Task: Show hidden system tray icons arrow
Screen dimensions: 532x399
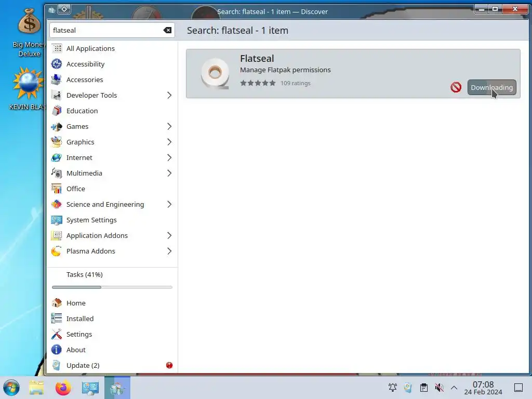Action: pos(454,388)
